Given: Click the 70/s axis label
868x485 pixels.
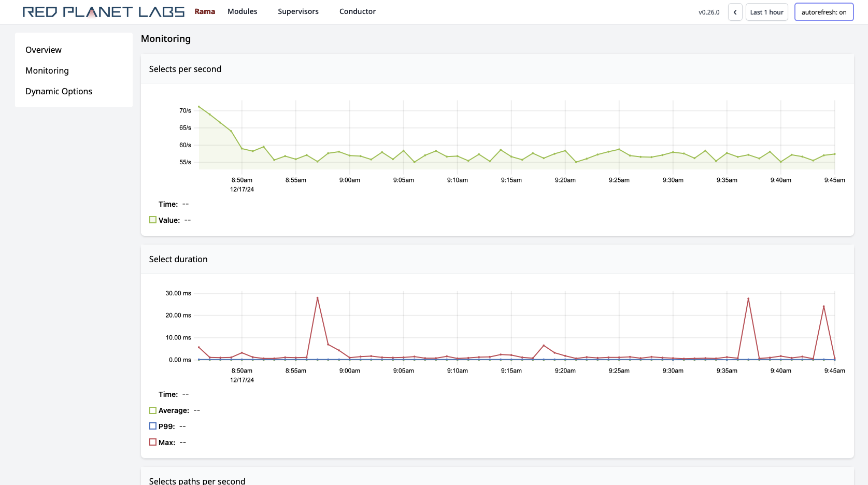Looking at the screenshot, I should pos(185,110).
